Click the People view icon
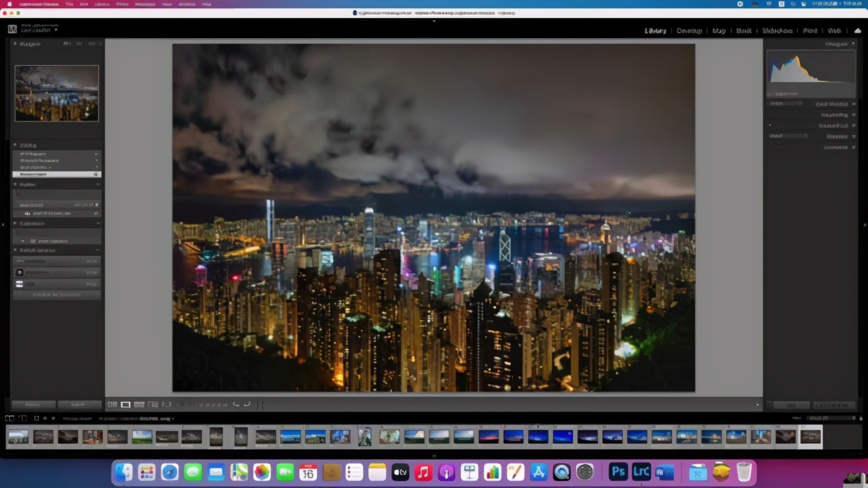The image size is (868, 488). 166,404
